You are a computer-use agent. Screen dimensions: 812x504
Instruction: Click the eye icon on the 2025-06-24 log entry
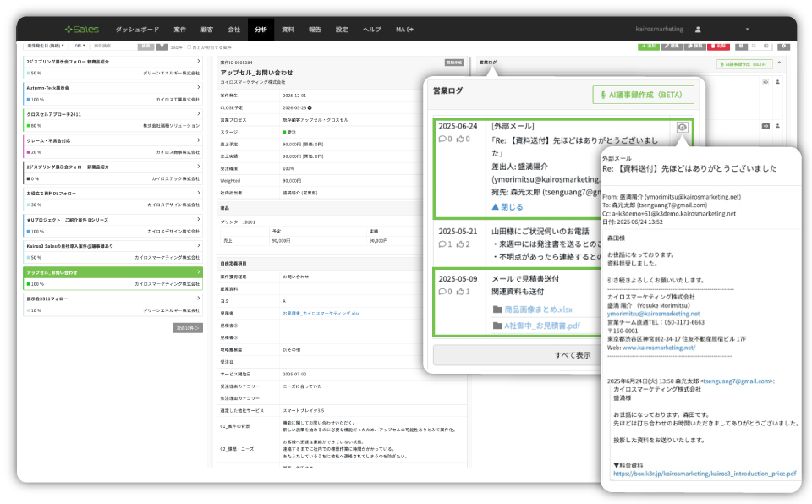click(683, 127)
